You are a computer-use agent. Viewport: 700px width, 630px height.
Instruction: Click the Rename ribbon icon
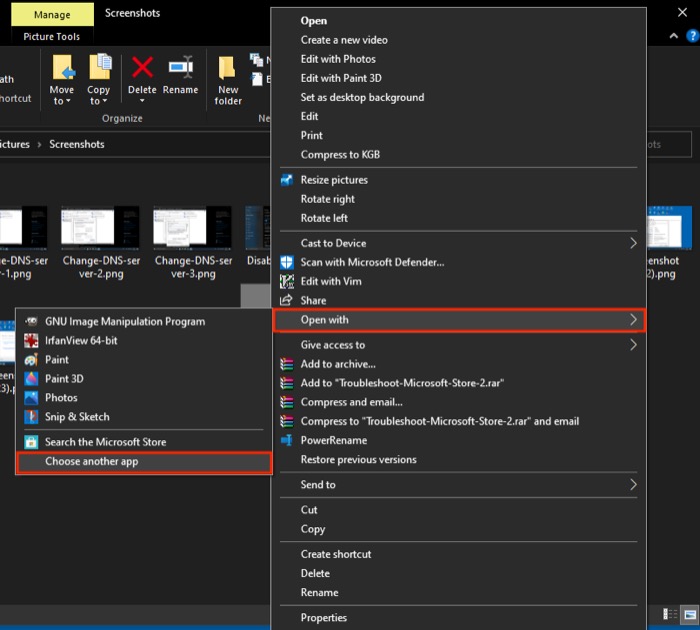181,67
